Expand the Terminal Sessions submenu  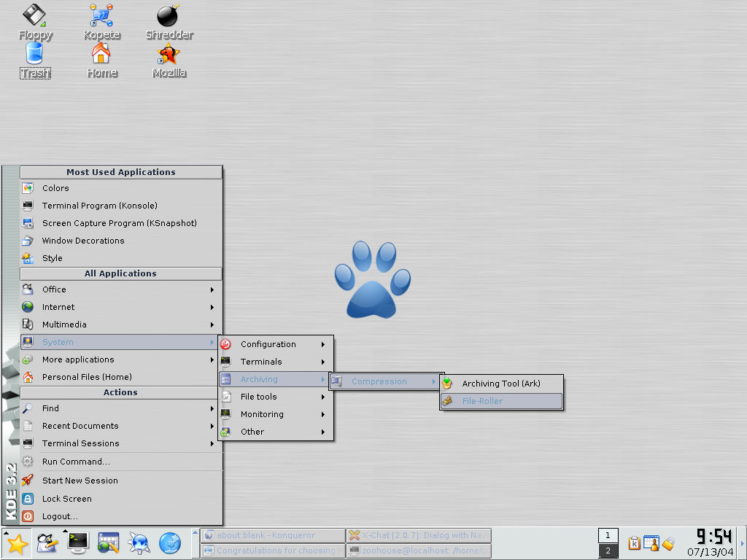click(x=121, y=443)
